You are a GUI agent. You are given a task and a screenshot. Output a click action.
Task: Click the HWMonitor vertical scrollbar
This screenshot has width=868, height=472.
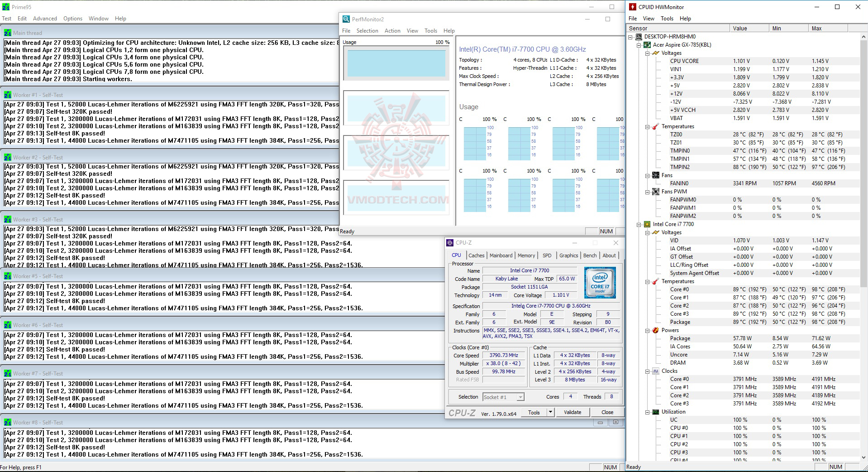click(x=863, y=247)
